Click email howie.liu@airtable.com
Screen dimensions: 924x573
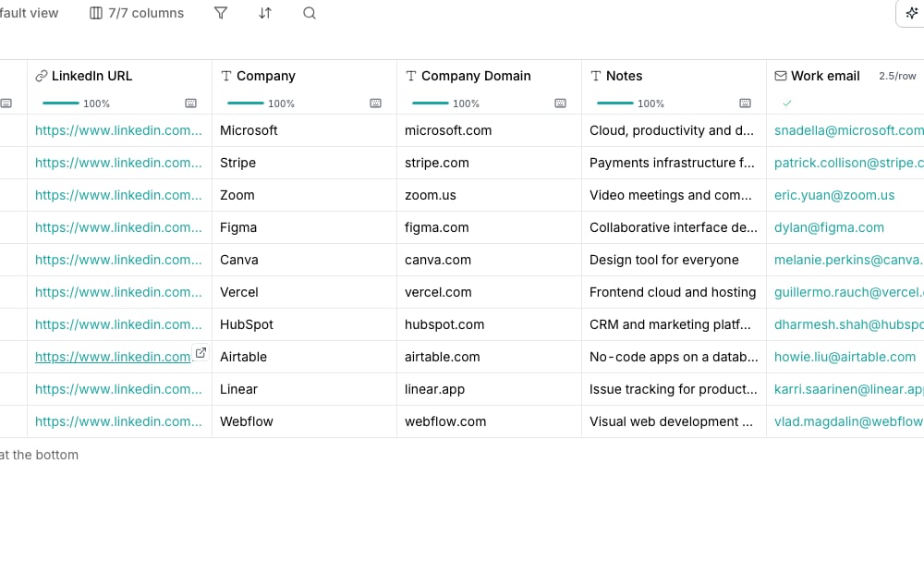click(845, 357)
